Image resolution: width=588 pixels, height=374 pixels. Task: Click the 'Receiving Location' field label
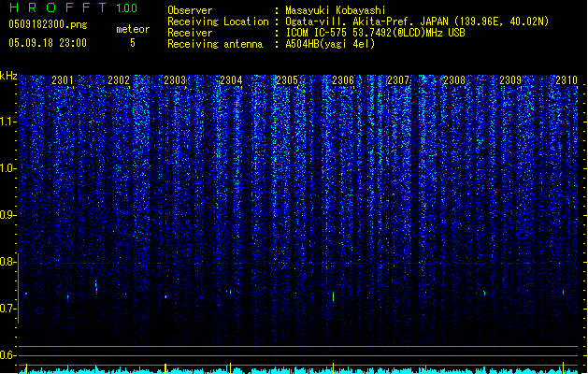click(x=218, y=22)
